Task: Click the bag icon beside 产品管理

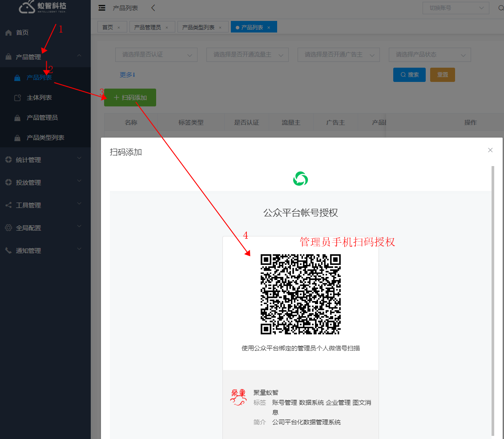Action: 9,57
